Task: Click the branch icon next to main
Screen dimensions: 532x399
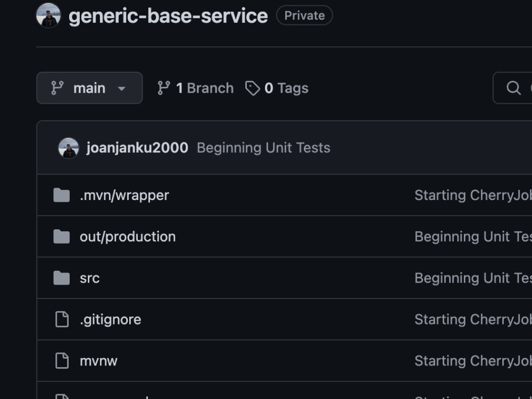Action: [58, 88]
